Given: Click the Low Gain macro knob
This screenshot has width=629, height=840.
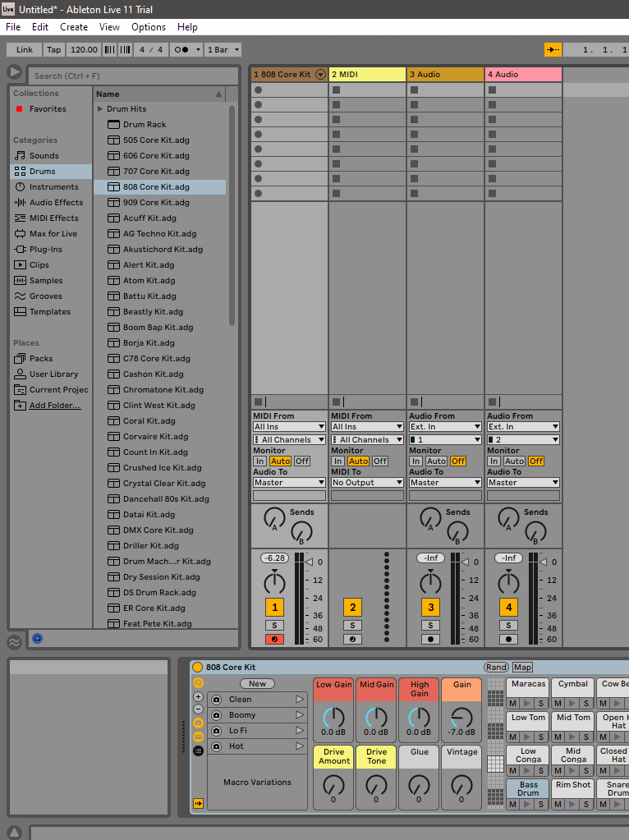Looking at the screenshot, I should tap(333, 717).
